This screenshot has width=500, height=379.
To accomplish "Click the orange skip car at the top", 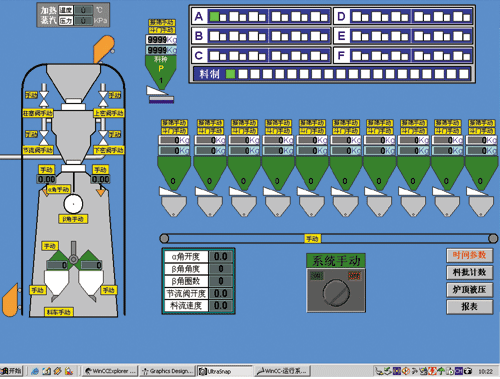I will 104,49.
